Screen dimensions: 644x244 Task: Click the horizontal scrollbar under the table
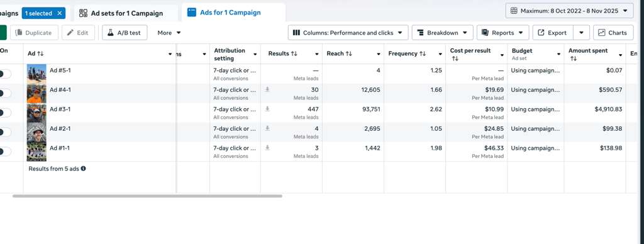coord(147,196)
